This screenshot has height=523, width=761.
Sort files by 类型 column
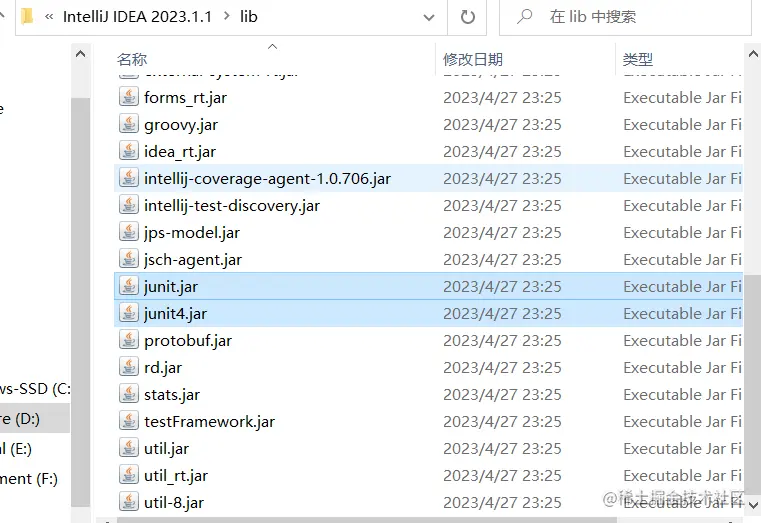coord(638,59)
